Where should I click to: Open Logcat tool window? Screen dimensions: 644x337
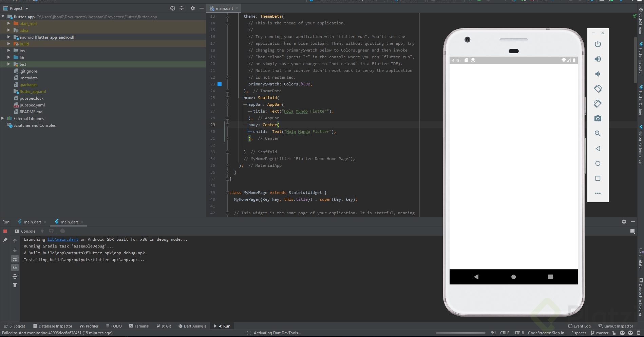click(15, 326)
